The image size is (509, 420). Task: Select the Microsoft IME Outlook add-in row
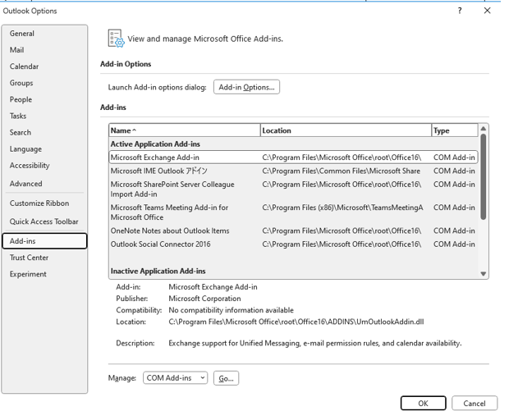(293, 171)
